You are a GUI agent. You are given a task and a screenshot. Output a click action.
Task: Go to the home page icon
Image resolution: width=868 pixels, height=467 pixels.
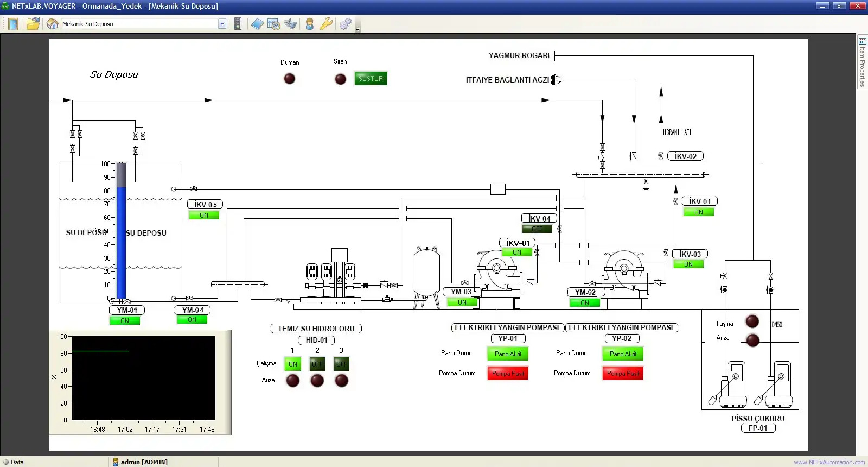click(53, 24)
